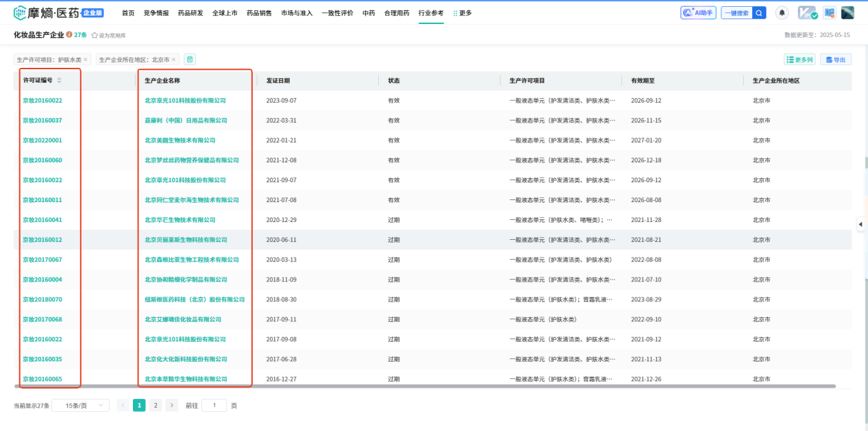The width and height of the screenshot is (868, 431).
Task: Go to next page arrow
Action: point(172,405)
